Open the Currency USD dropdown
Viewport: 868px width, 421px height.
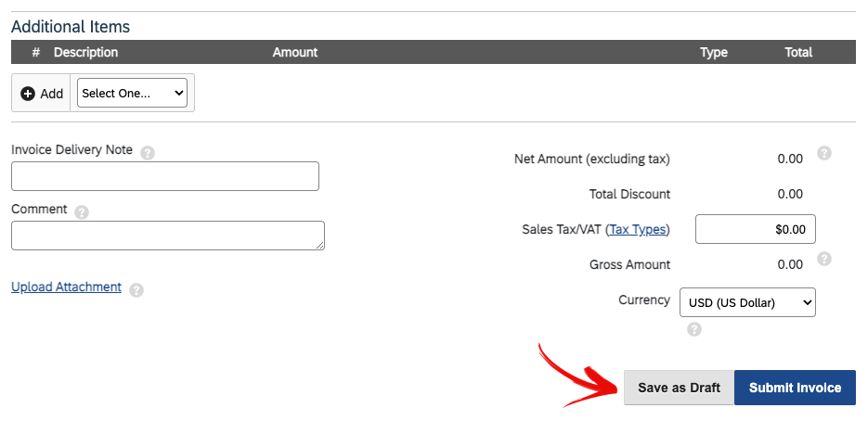(x=747, y=302)
